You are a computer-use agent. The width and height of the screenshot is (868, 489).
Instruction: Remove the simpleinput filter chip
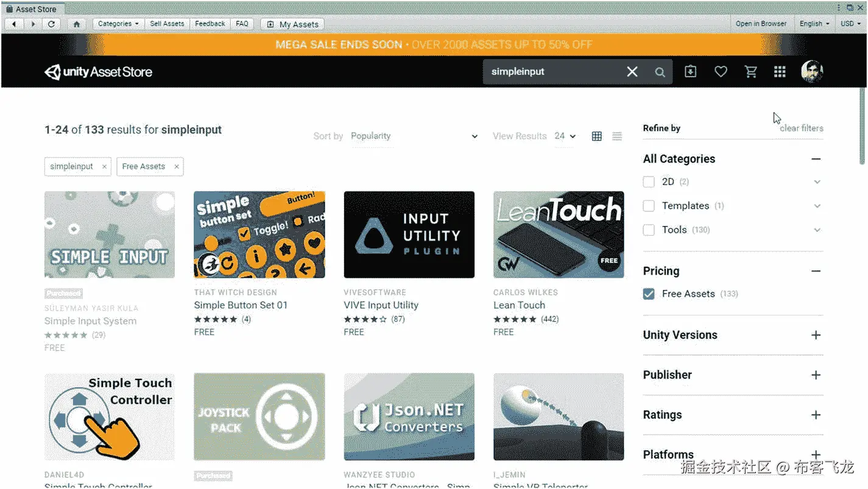(x=104, y=166)
